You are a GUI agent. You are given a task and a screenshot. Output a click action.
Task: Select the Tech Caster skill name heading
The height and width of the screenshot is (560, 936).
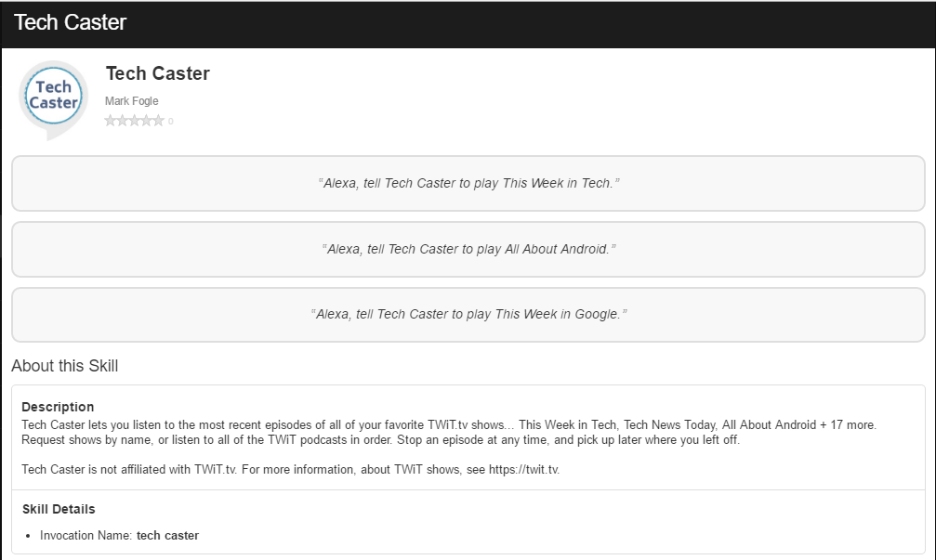[x=158, y=73]
